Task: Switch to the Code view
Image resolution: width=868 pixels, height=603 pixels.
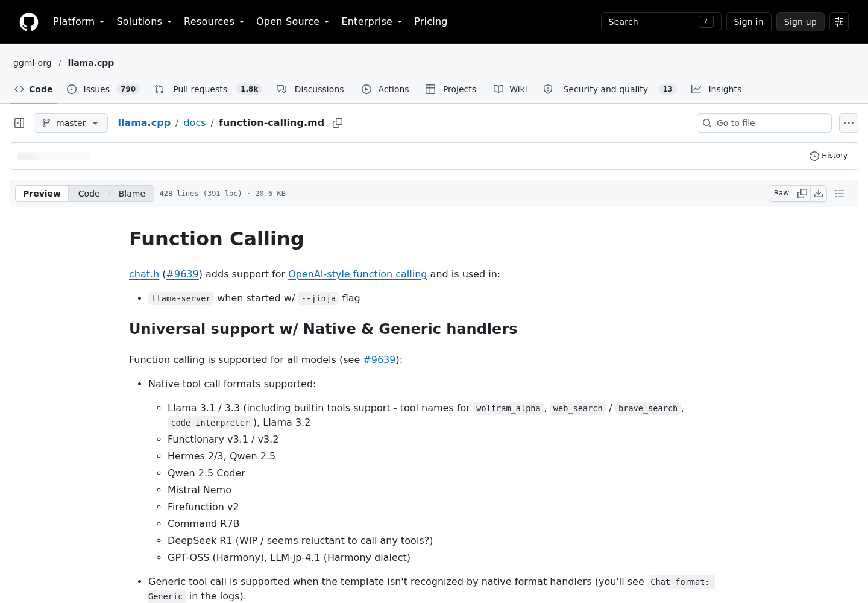Action: point(89,194)
